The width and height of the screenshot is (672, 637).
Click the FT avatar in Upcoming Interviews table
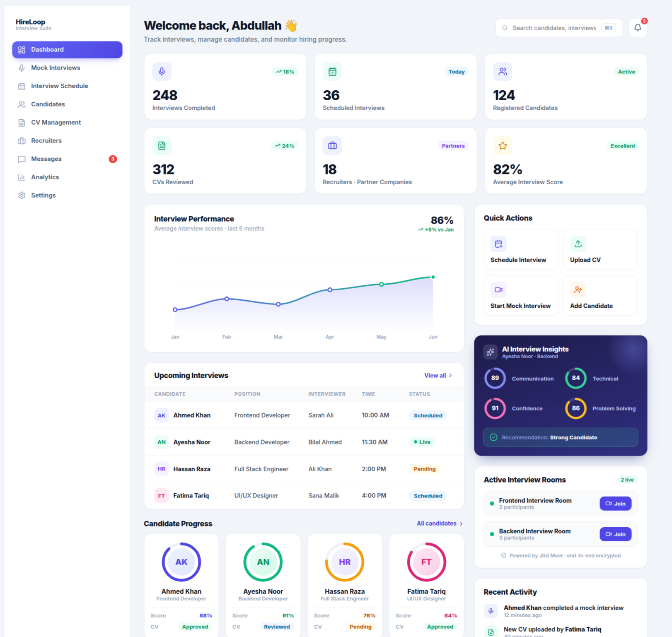pyautogui.click(x=162, y=496)
